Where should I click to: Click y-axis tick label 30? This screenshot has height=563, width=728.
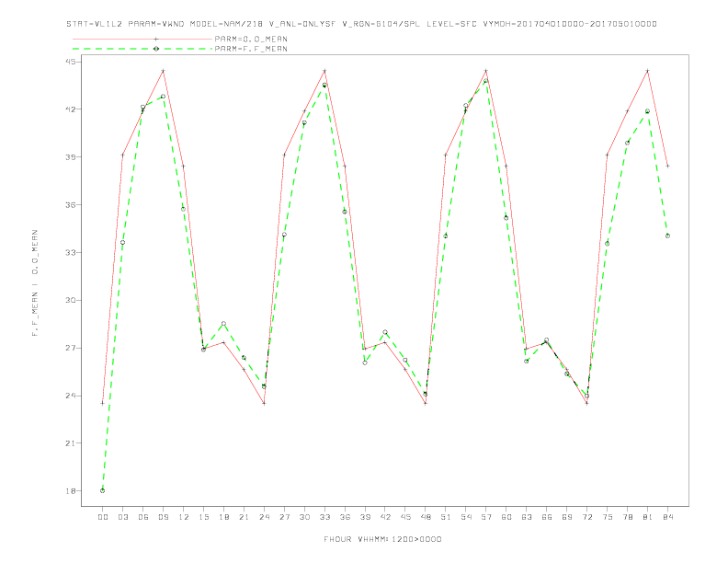[71, 300]
